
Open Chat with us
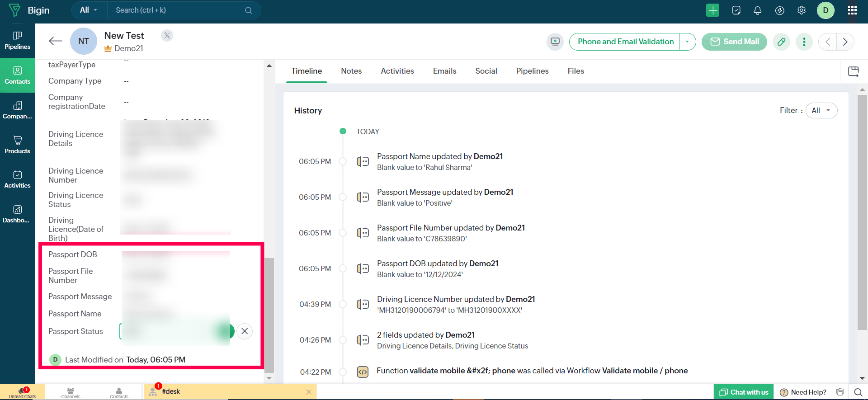point(744,392)
